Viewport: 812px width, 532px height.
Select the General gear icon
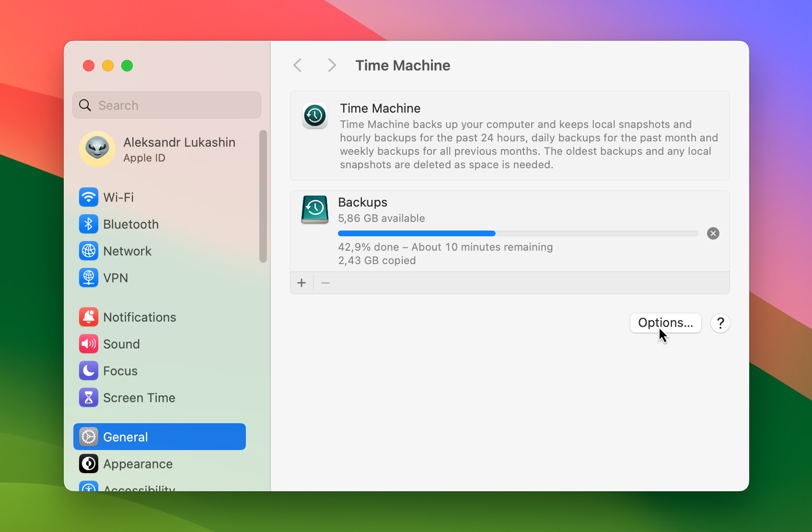click(89, 437)
